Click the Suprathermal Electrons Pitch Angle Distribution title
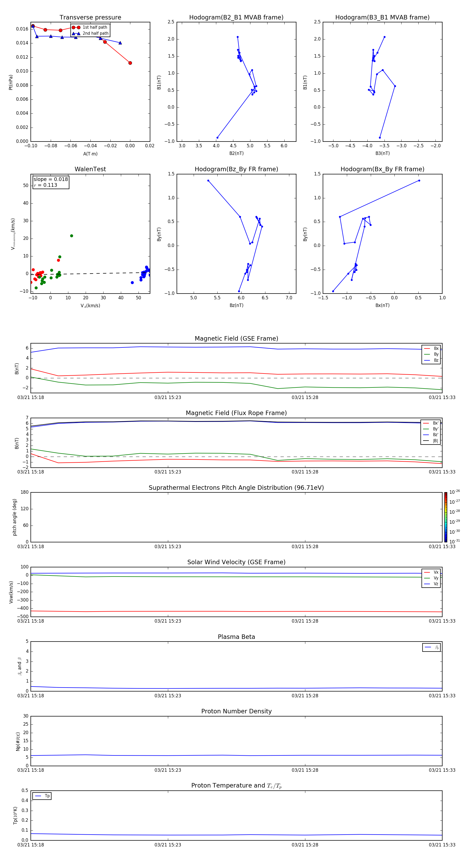The width and height of the screenshot is (473, 868). click(x=236, y=488)
